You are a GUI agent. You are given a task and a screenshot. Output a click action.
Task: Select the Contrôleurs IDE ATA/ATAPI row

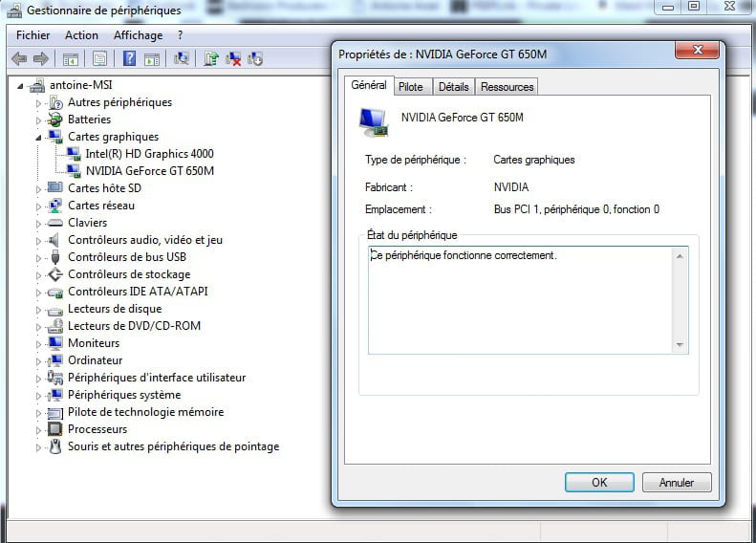click(138, 292)
